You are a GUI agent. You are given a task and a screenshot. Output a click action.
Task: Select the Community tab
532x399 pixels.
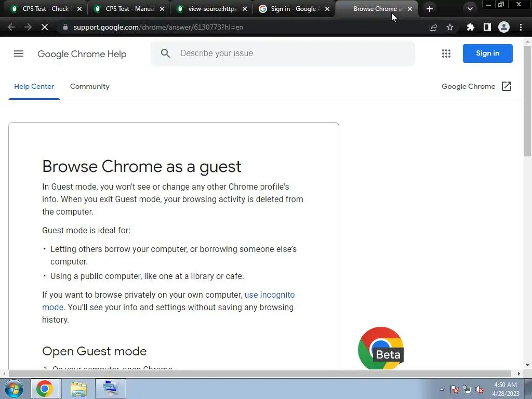click(89, 87)
